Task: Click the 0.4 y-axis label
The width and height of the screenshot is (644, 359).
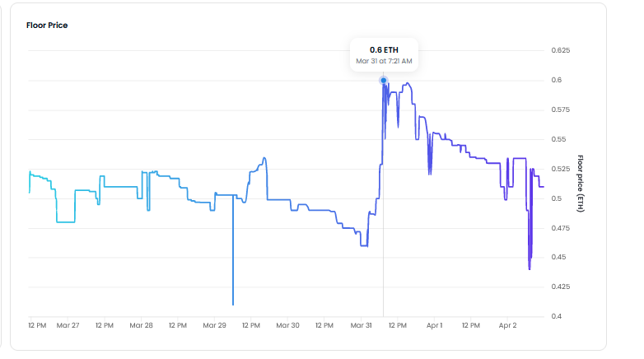Action: pos(557,316)
